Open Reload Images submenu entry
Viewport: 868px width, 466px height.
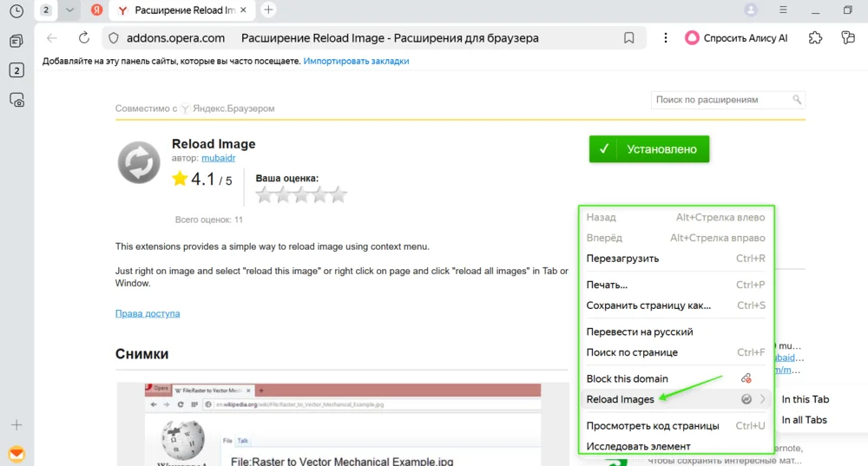(675, 399)
